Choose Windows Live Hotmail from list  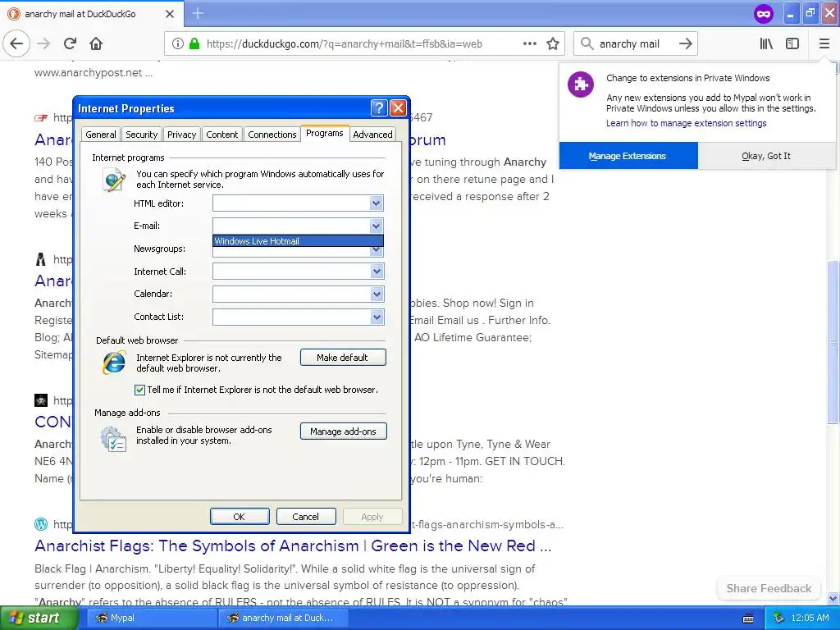point(298,241)
